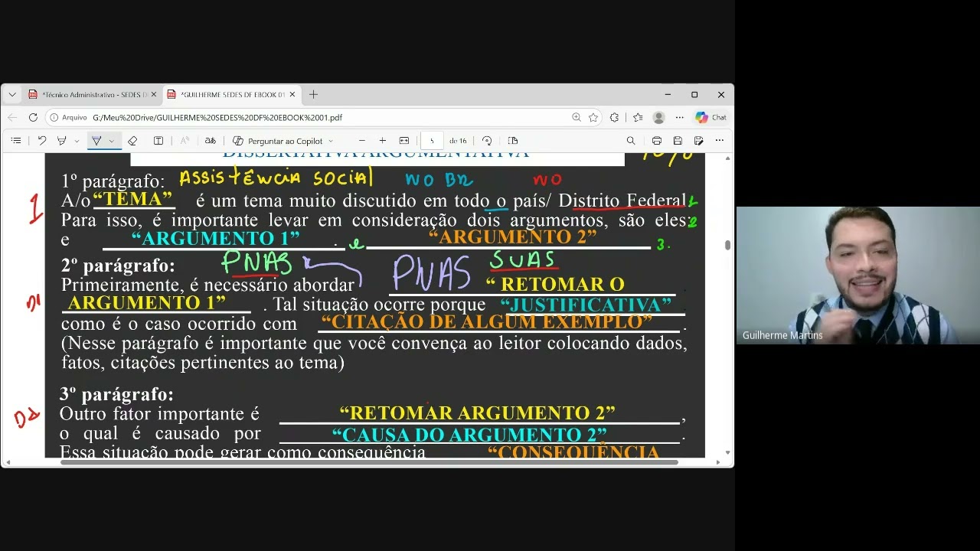Select the GUILHERME SEDES DF EBOOK tab
This screenshot has width=980, height=551.
point(232,95)
